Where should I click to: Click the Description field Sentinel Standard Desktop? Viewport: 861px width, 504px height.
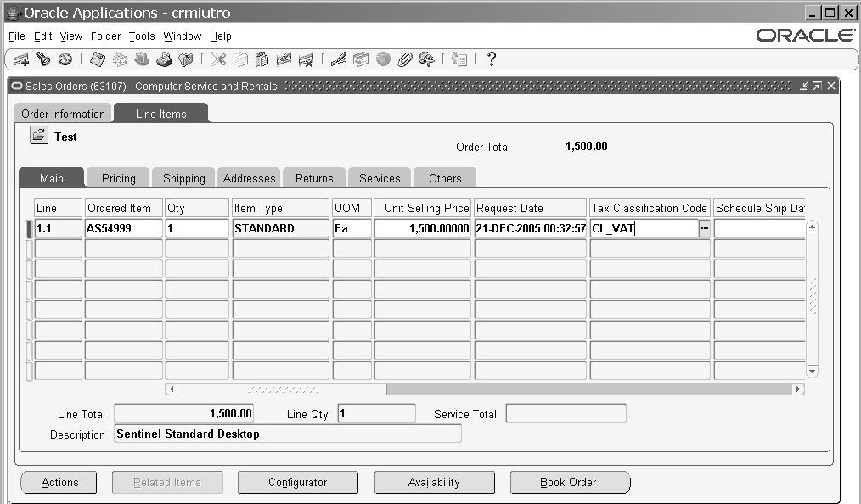(x=289, y=434)
